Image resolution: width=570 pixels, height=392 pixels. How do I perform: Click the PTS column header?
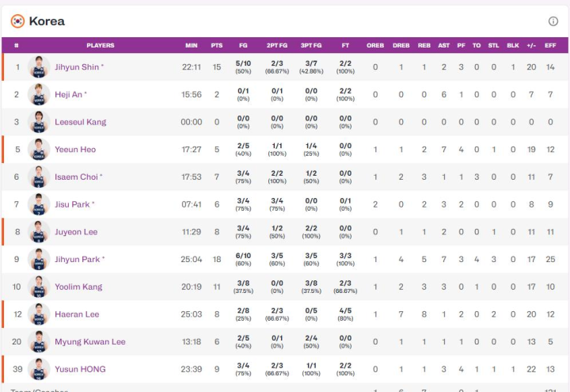click(x=217, y=45)
